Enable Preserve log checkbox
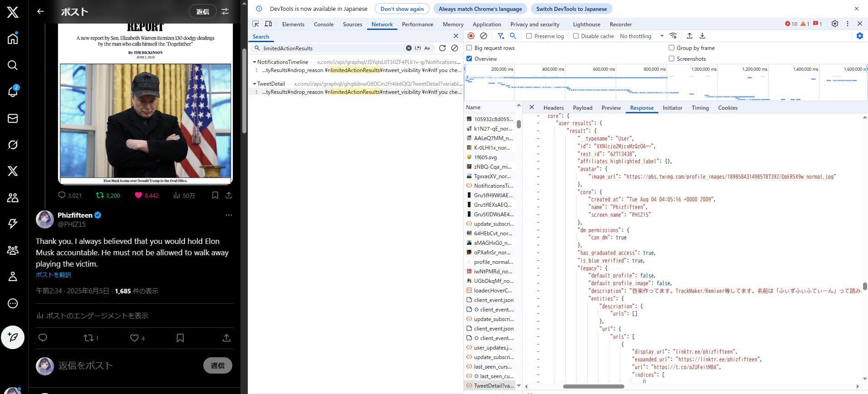This screenshot has height=394, width=868. pos(529,36)
